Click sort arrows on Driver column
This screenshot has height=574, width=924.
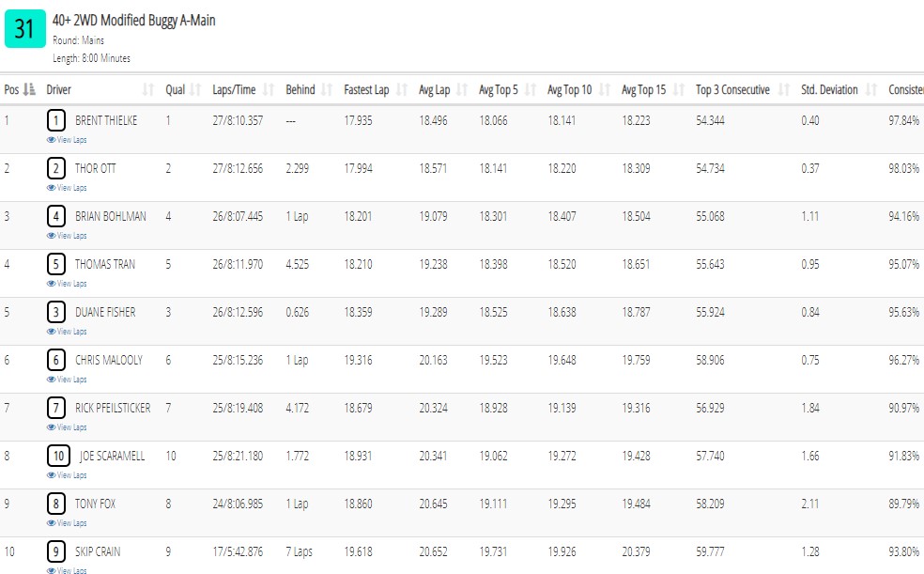pos(148,89)
